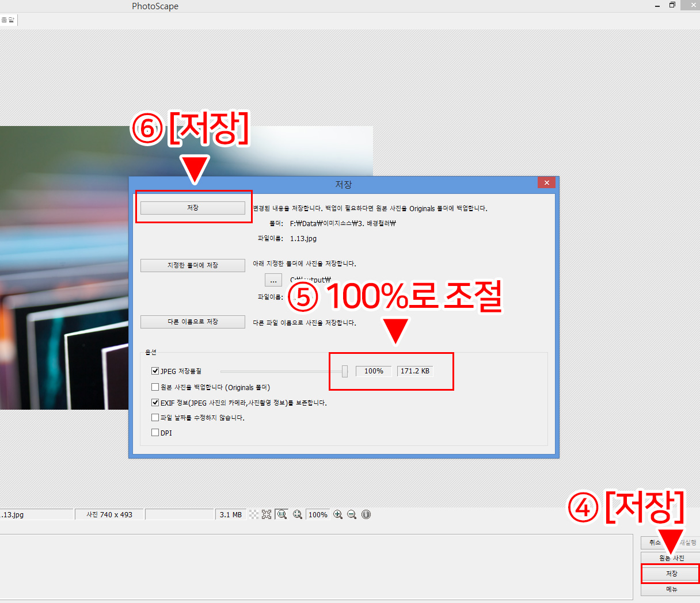Open the 메뉴 button at bottom right
The width and height of the screenshot is (700, 603).
tap(671, 589)
